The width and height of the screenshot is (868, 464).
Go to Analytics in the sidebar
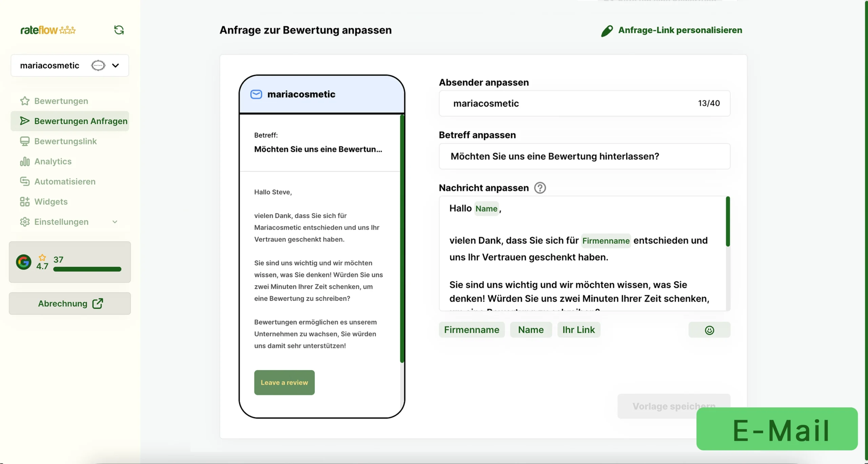(53, 161)
